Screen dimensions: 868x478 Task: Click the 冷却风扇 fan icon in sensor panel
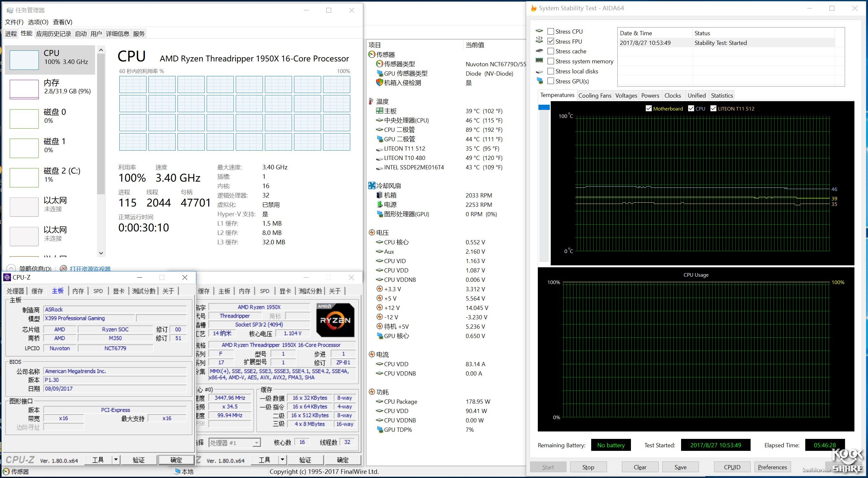pyautogui.click(x=371, y=185)
